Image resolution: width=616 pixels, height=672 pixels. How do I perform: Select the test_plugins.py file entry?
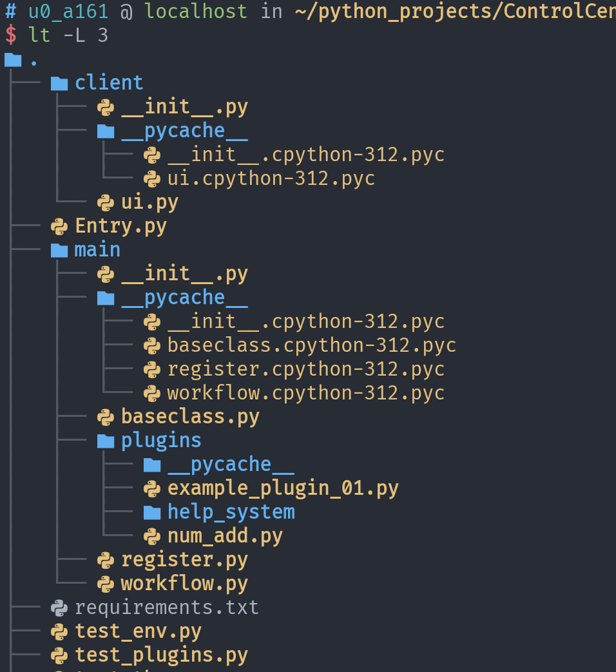161,655
